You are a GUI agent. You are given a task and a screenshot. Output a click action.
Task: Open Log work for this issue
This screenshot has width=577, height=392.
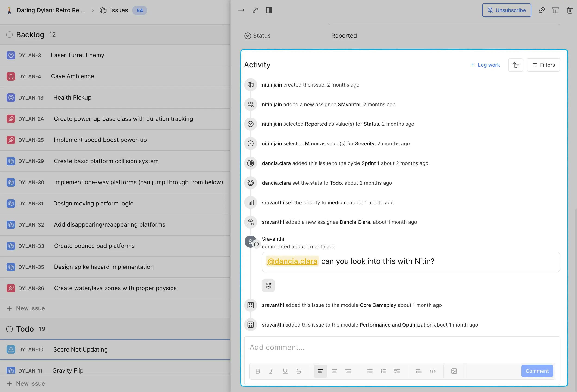[484, 65]
